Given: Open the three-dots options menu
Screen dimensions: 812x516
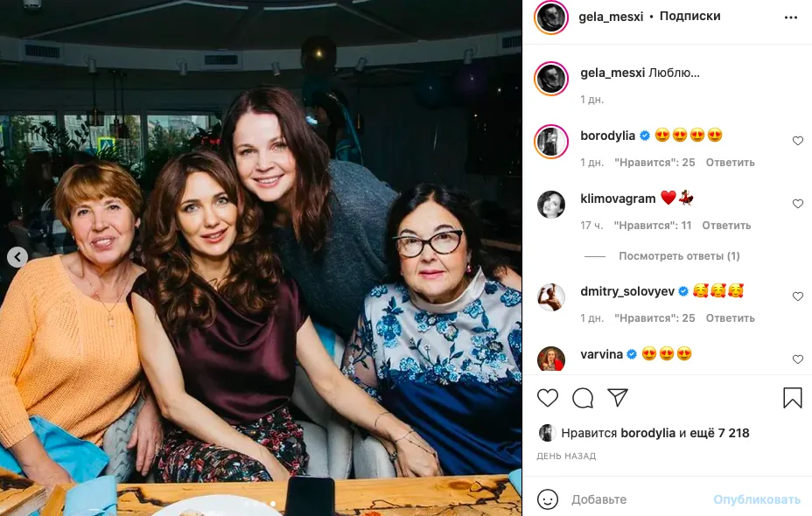Looking at the screenshot, I should (791, 17).
